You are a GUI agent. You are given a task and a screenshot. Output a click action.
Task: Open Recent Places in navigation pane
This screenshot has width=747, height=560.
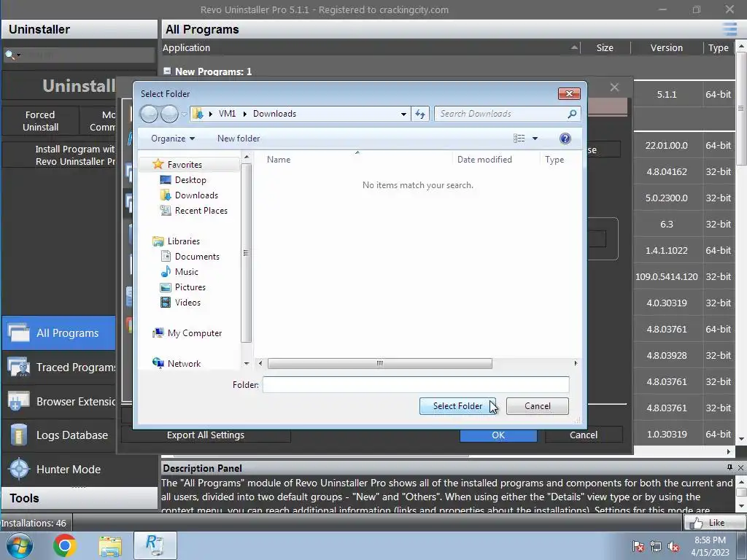[x=201, y=211]
